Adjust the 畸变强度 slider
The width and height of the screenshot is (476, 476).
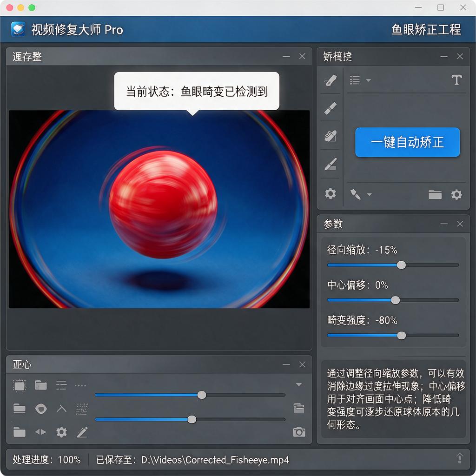393,336
